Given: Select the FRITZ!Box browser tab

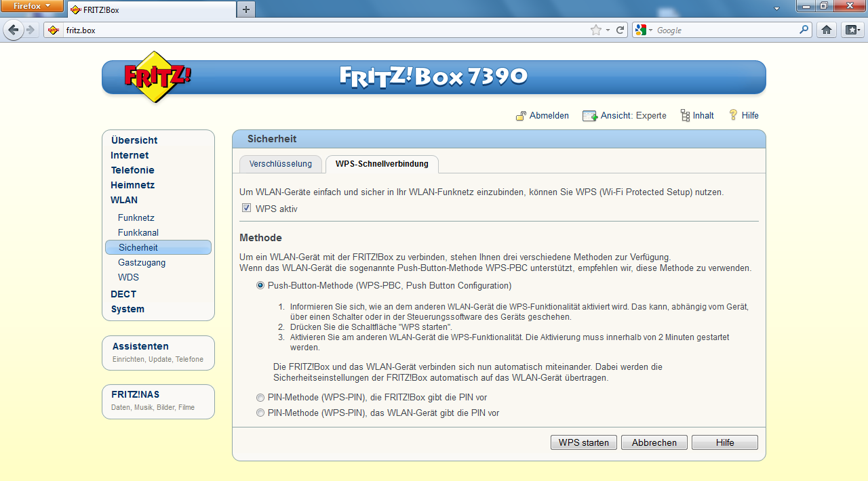Looking at the screenshot, I should (151, 10).
